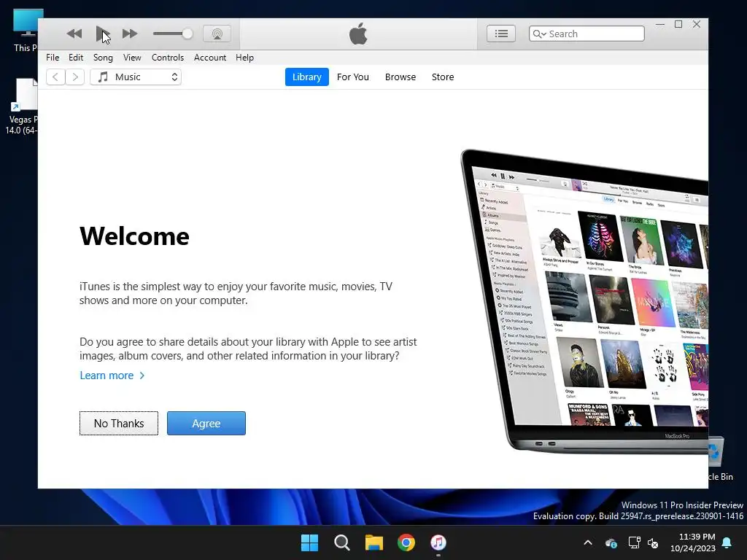Open the AirPlay output icon
Viewport: 747px width, 560px height.
click(x=217, y=34)
